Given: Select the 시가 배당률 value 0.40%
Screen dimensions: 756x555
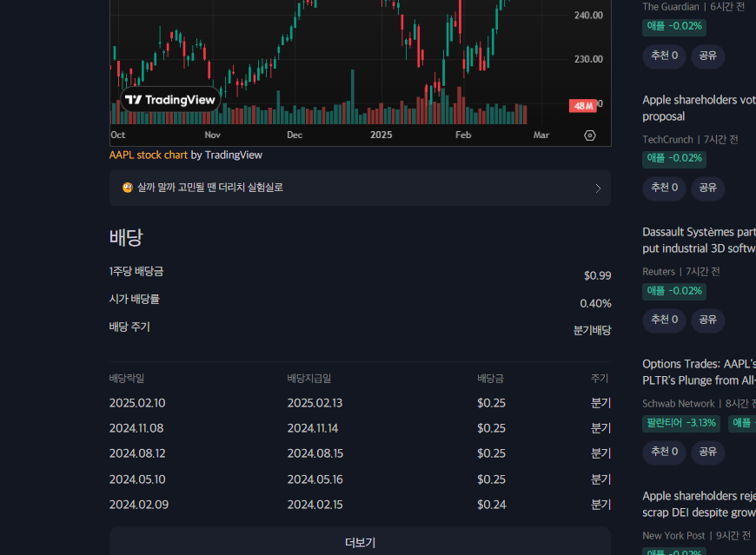Looking at the screenshot, I should point(595,303).
